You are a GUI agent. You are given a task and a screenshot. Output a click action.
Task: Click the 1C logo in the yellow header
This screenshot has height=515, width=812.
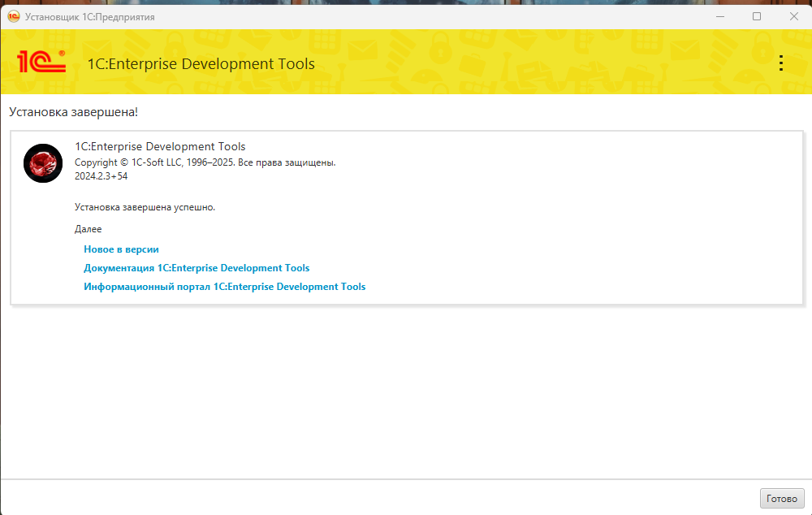[41, 61]
